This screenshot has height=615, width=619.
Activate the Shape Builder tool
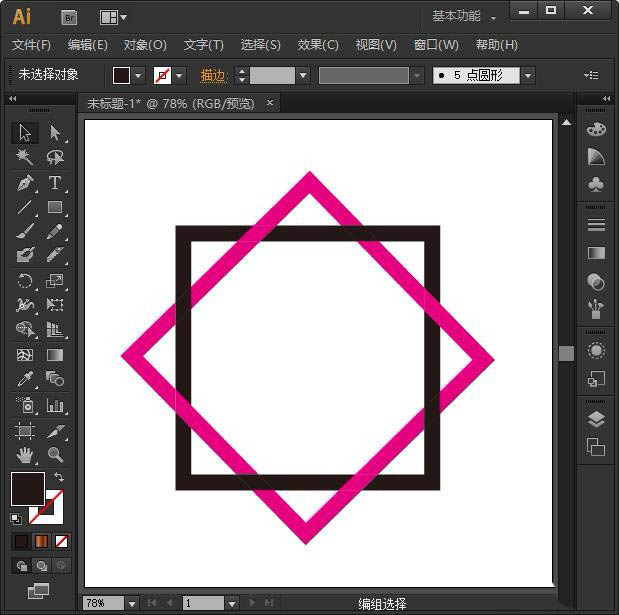(25, 329)
